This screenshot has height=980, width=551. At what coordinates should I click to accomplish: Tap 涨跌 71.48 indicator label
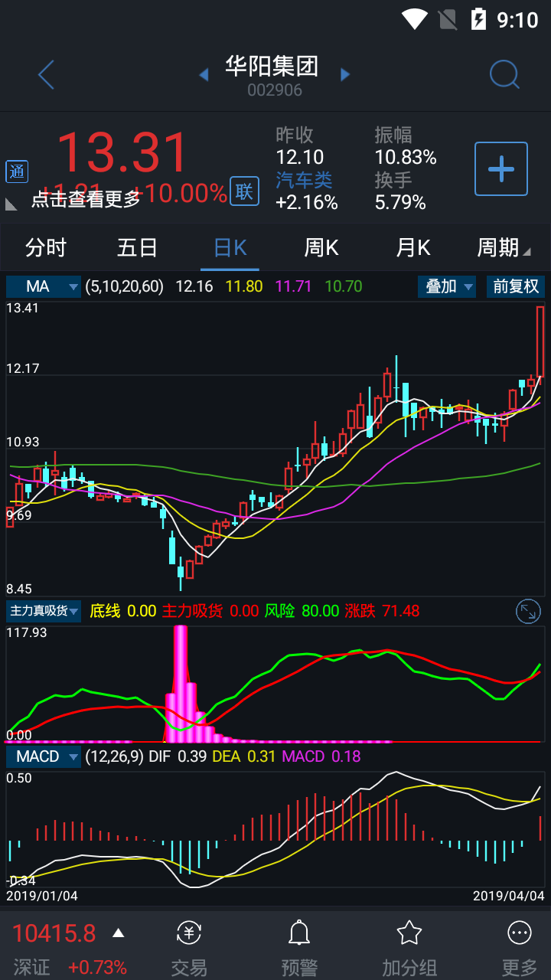pos(382,611)
